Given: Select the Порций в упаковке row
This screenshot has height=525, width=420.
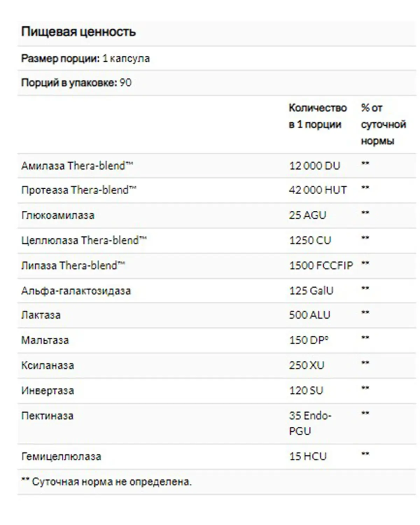Looking at the screenshot, I should pyautogui.click(x=217, y=83).
